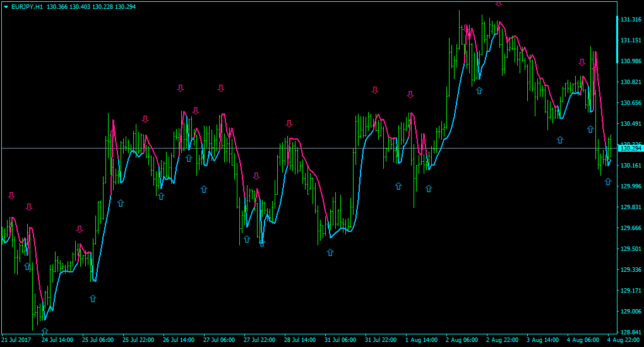Click the 25 Jul 22:00 time label

pos(138,340)
